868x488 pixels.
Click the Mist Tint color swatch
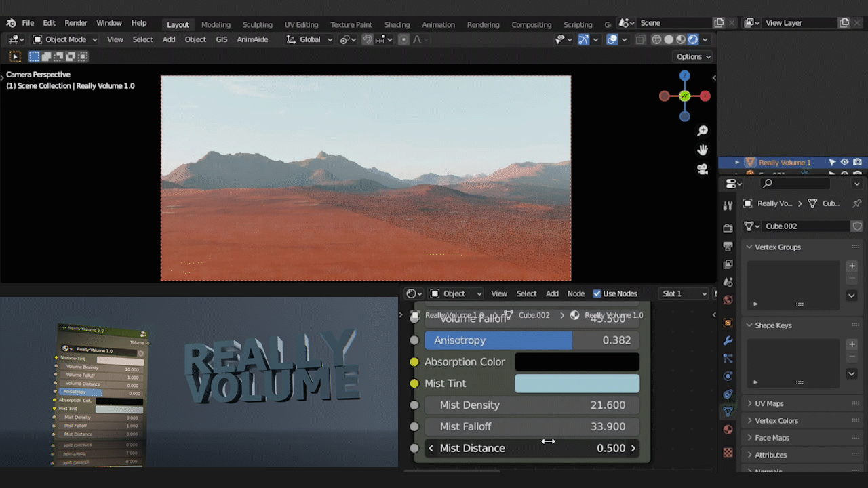click(576, 383)
